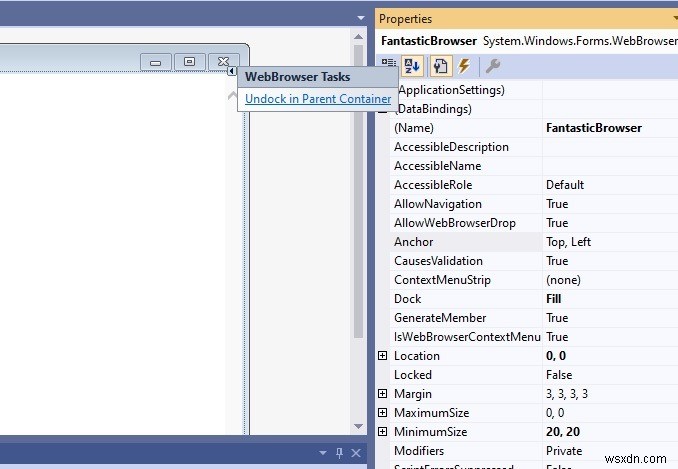Click the designer scrollbar down arrow
678x469 pixels.
tap(358, 426)
